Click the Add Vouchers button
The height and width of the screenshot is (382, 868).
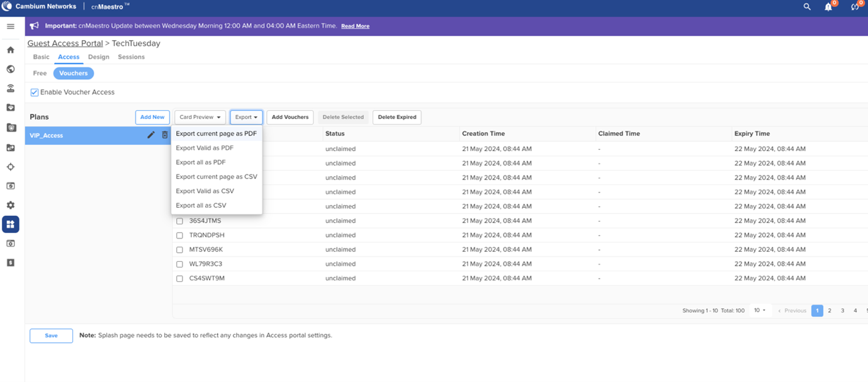click(290, 117)
